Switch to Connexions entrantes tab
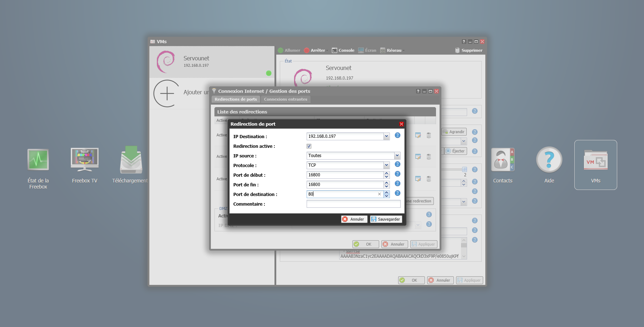644x327 pixels. pyautogui.click(x=286, y=99)
